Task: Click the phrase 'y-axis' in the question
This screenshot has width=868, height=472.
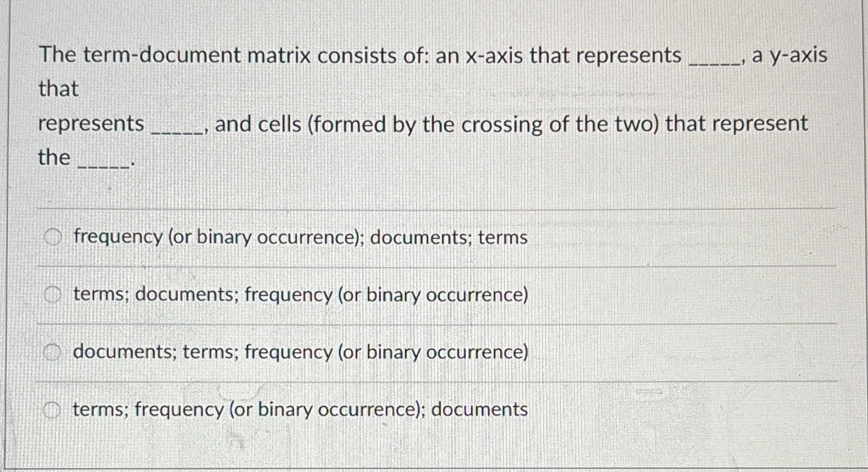Action: pyautogui.click(x=799, y=55)
